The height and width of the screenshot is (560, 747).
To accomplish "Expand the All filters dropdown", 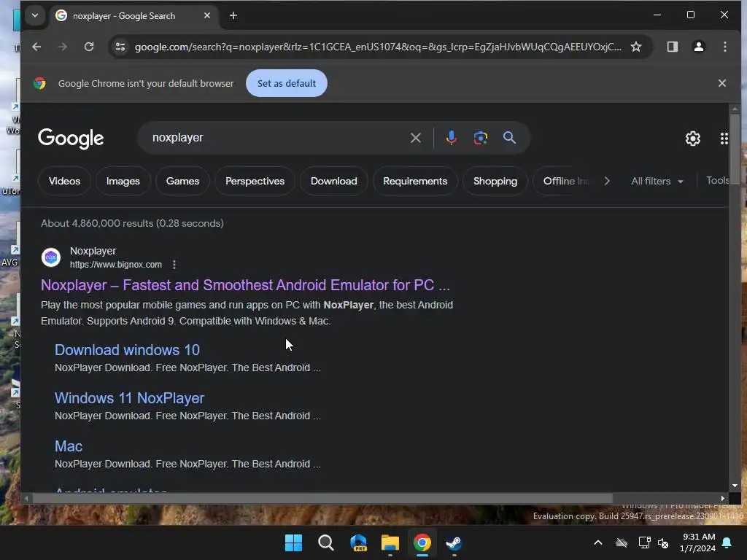I will click(x=657, y=181).
